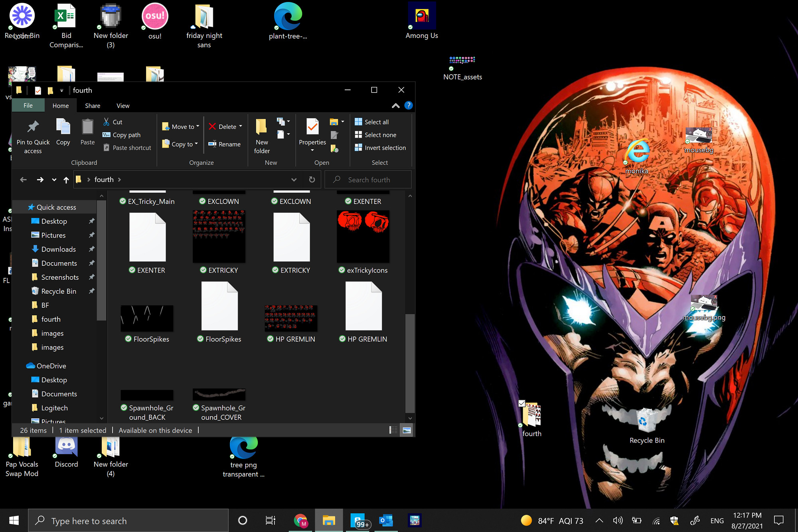Click the file list vertical scrollbar thumb

pyautogui.click(x=410, y=363)
